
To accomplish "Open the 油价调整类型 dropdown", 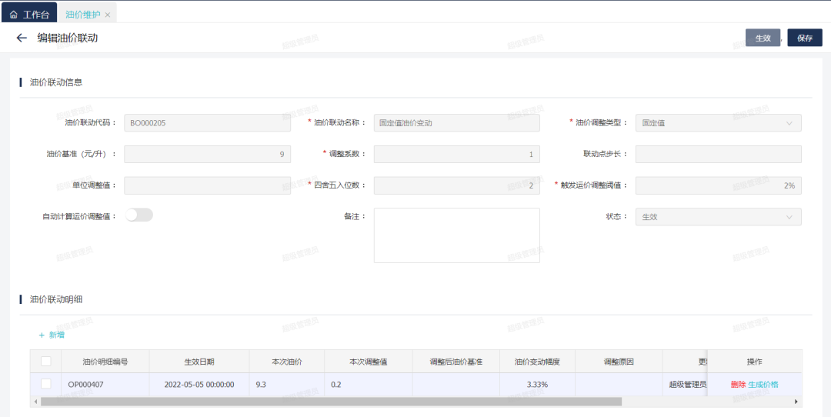I will pyautogui.click(x=718, y=123).
